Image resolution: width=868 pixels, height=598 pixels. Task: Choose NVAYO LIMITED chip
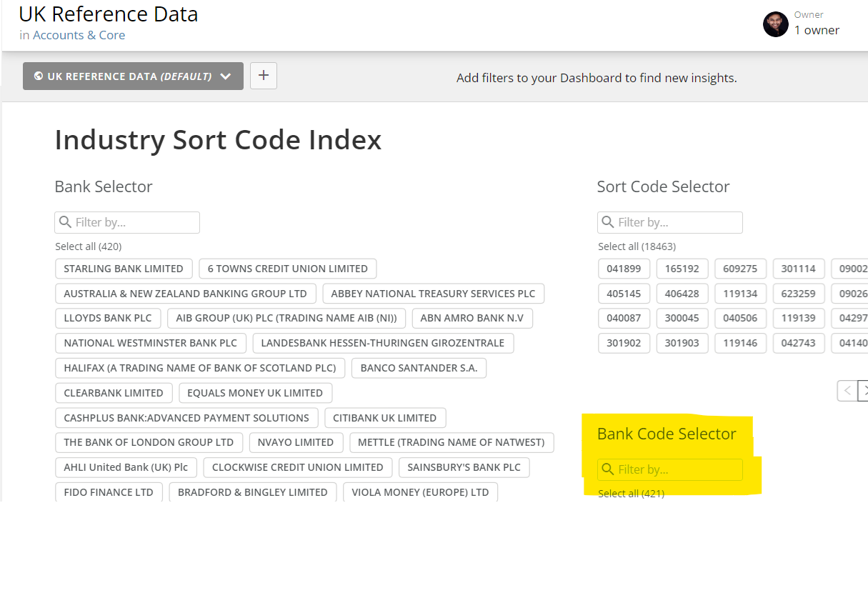296,442
